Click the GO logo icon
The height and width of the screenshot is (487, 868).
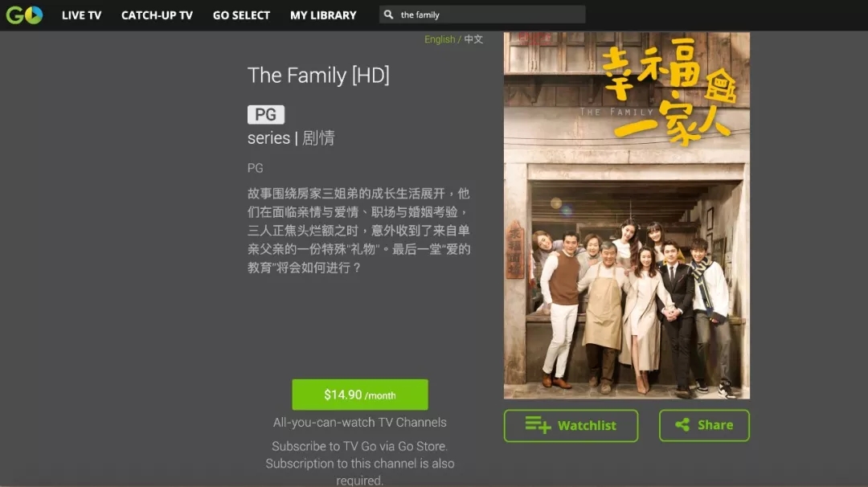tap(24, 15)
